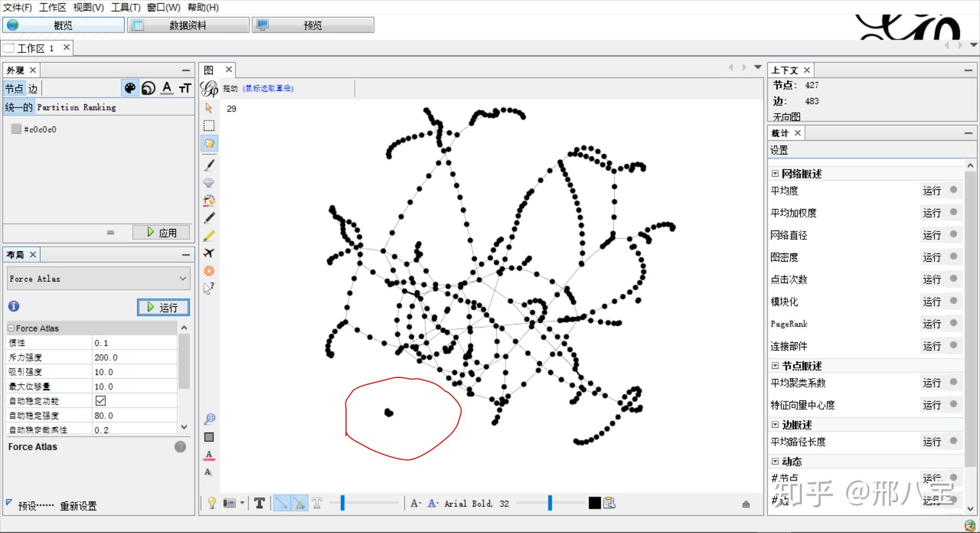Open the screenshot options dropdown arrow
The image size is (980, 533).
pyautogui.click(x=242, y=503)
